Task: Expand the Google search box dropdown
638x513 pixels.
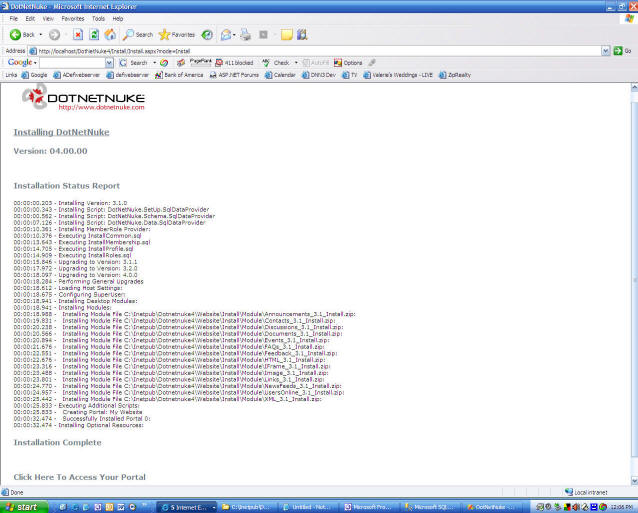Action: [x=111, y=62]
